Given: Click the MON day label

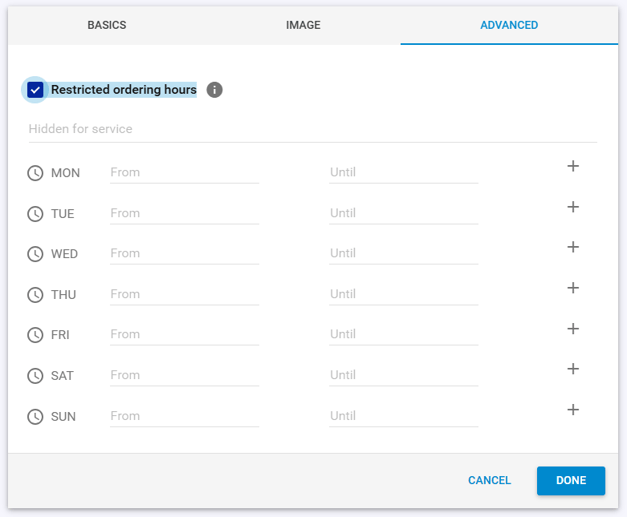Looking at the screenshot, I should (x=66, y=173).
